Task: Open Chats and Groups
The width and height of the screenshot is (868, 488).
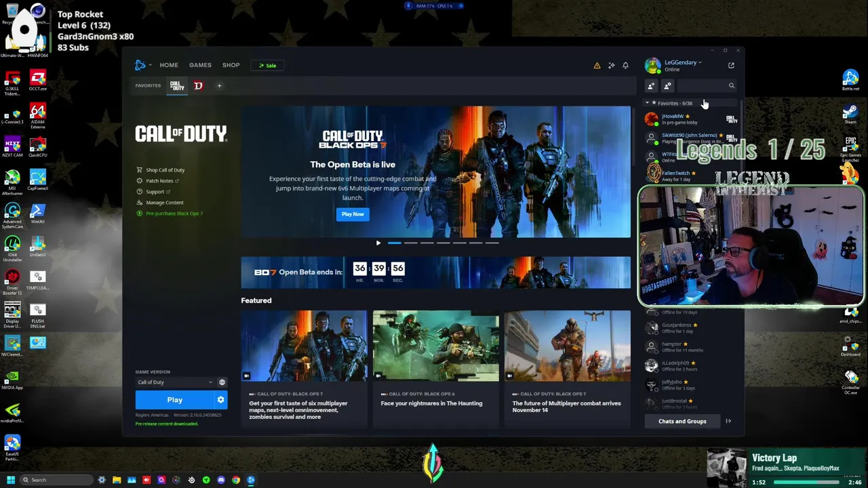Action: point(682,421)
